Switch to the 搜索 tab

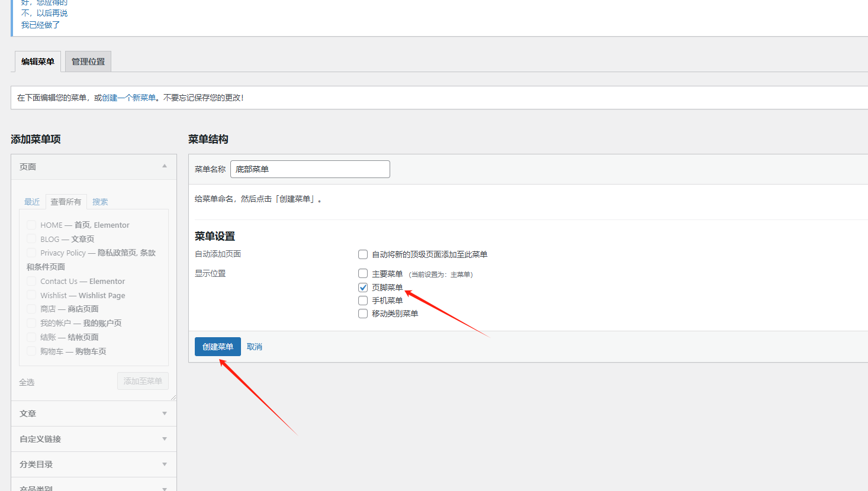[x=100, y=201]
